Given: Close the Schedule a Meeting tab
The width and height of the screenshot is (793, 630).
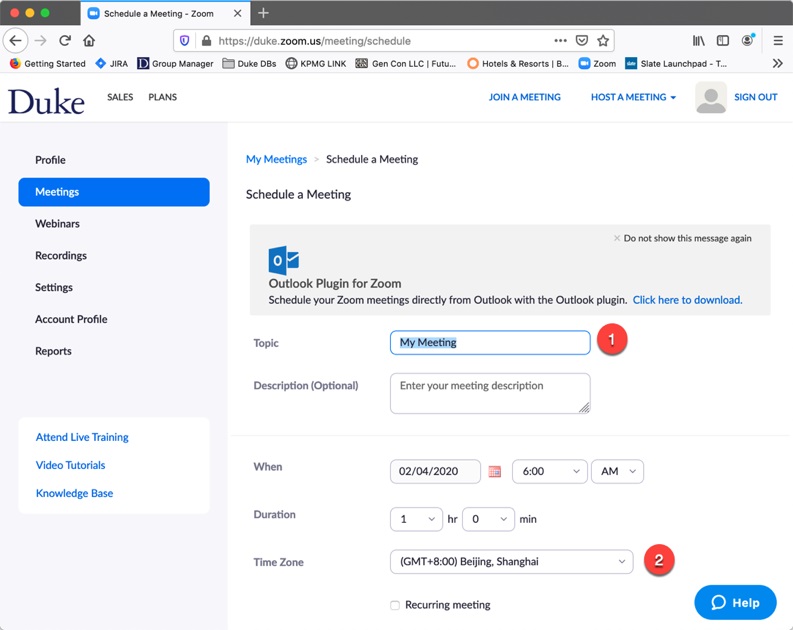Looking at the screenshot, I should point(237,14).
